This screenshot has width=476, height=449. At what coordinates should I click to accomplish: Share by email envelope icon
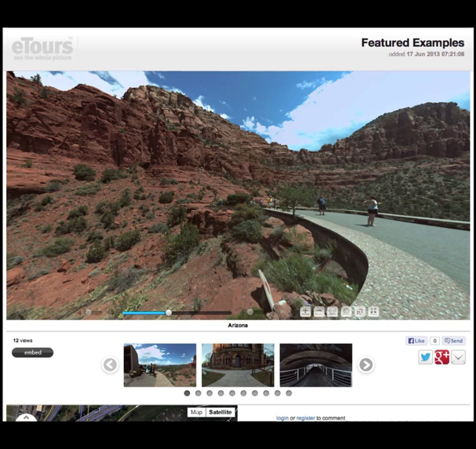tap(458, 357)
